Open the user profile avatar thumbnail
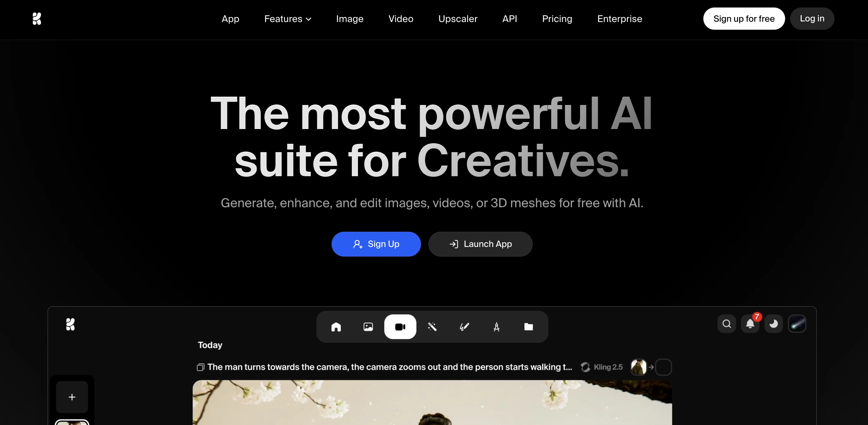868x425 pixels. coord(797,324)
